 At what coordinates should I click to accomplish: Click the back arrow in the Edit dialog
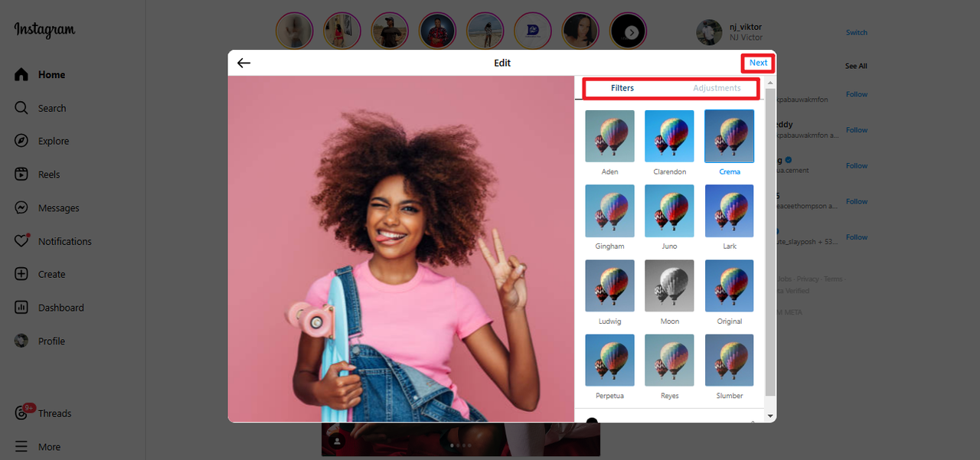tap(243, 63)
